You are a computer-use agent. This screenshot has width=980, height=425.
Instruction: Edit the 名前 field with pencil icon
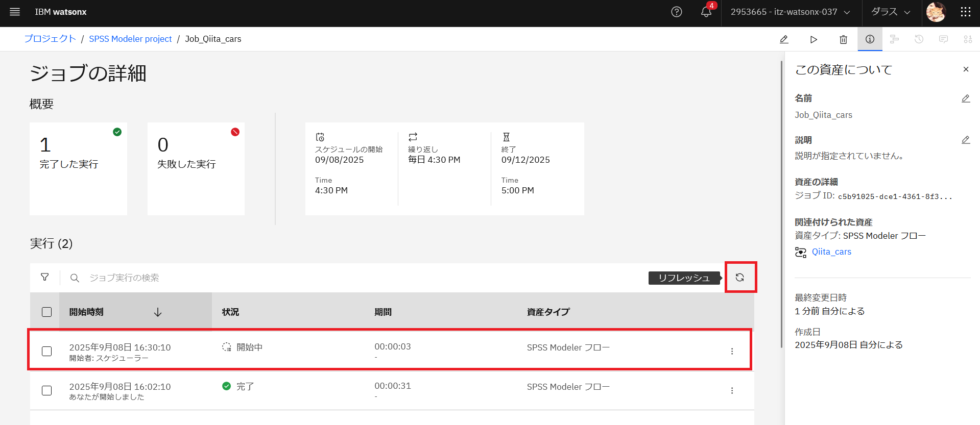pos(966,98)
